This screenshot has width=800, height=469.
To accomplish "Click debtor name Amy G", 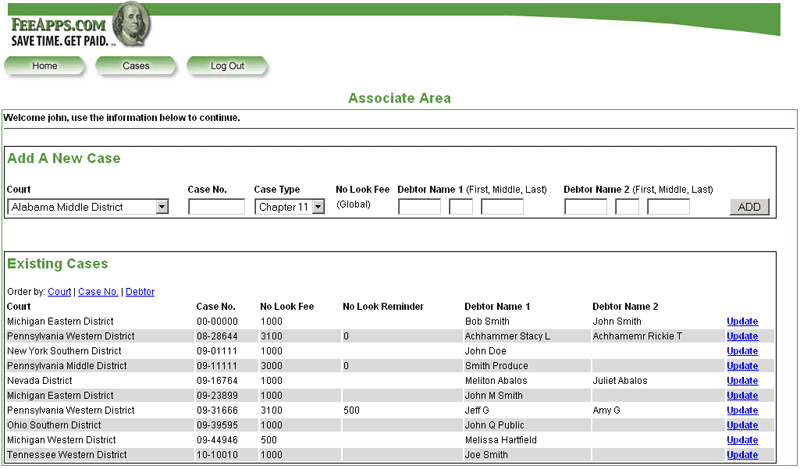I will pos(606,410).
